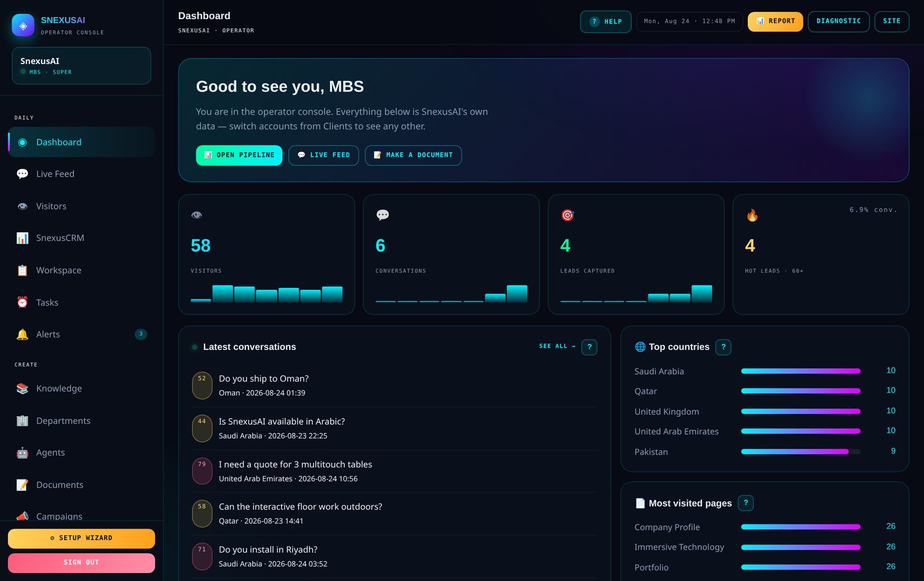Click Qatar in Top countries
The width and height of the screenshot is (924, 581).
pyautogui.click(x=645, y=392)
